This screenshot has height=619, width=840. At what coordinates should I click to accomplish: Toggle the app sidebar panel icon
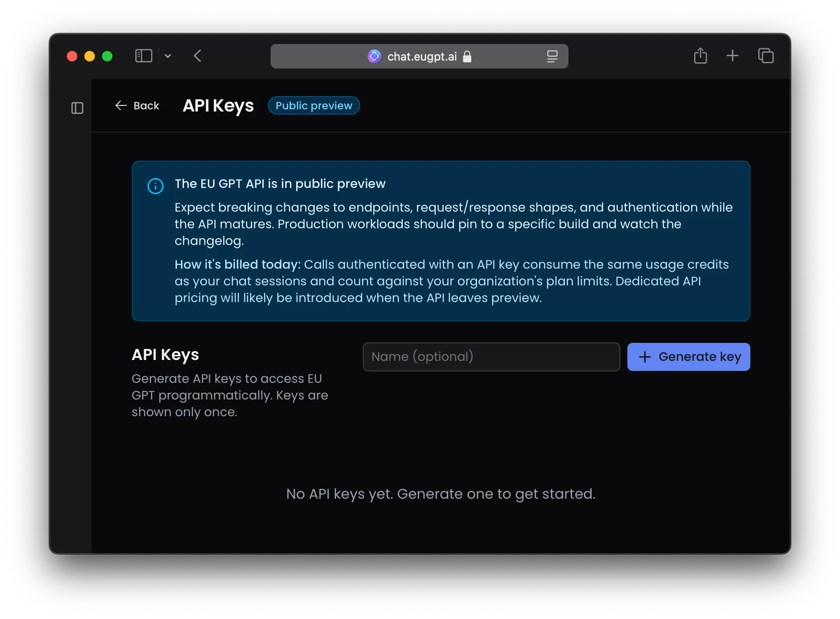coord(77,108)
